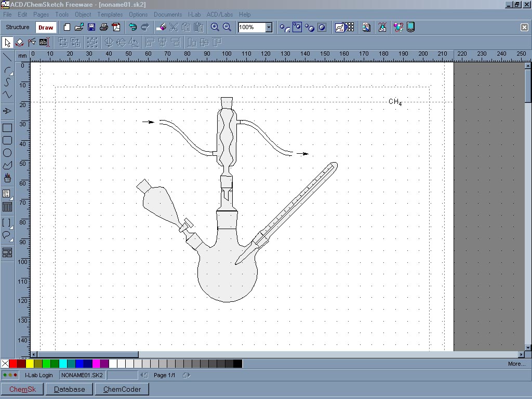
Task: Select the polygon tool
Action: click(x=7, y=166)
